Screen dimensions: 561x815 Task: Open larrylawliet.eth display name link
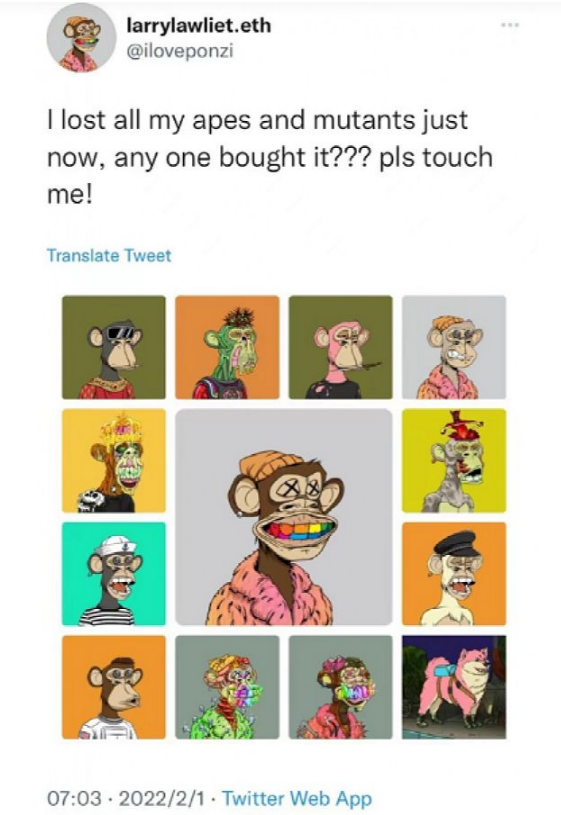199,26
